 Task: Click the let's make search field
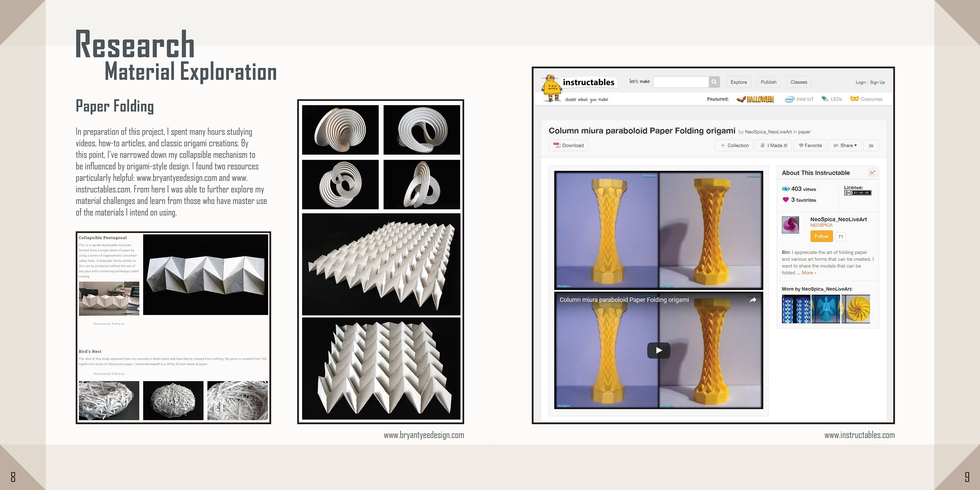681,82
